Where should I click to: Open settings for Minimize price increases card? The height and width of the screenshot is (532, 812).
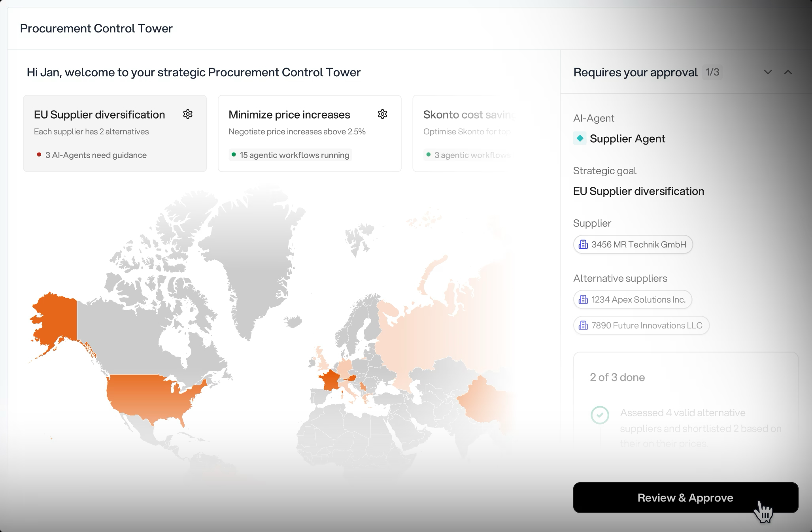(382, 114)
